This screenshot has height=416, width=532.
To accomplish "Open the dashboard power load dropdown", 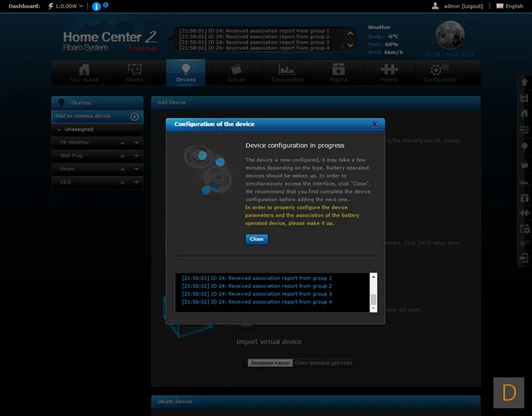I will coord(66,6).
